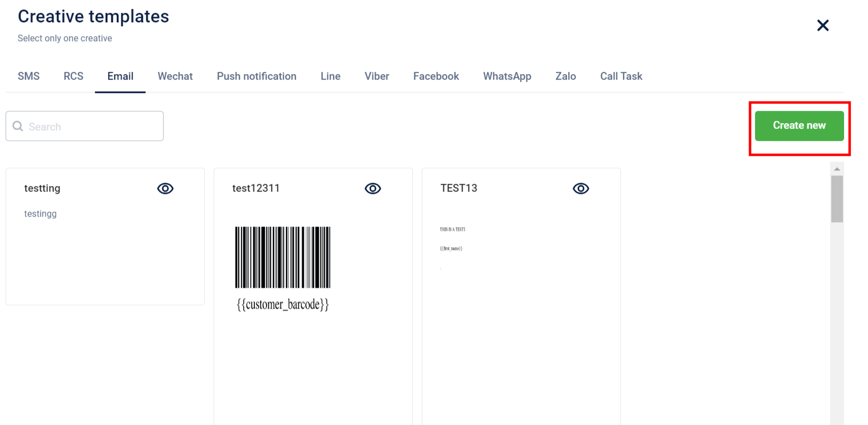868x425 pixels.
Task: Click the vertical scrollbar thumb
Action: [837, 199]
